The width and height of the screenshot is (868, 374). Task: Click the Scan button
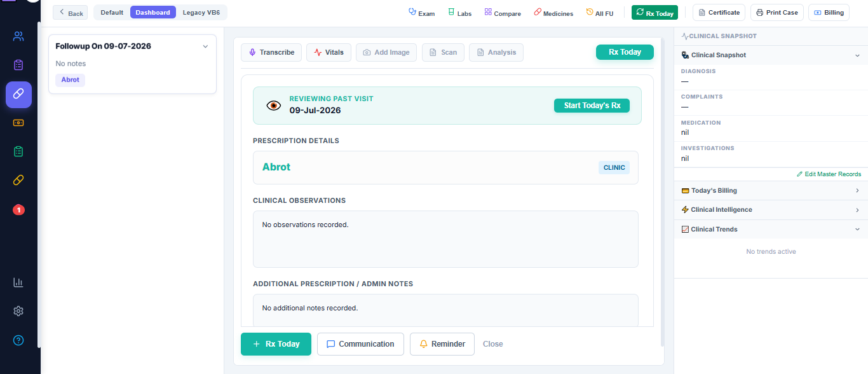coord(444,52)
